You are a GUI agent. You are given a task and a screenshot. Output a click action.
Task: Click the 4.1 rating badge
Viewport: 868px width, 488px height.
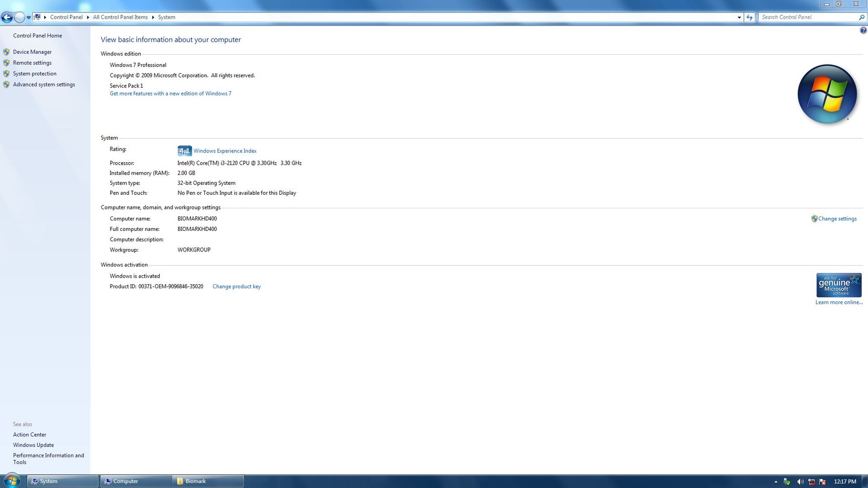click(x=184, y=151)
